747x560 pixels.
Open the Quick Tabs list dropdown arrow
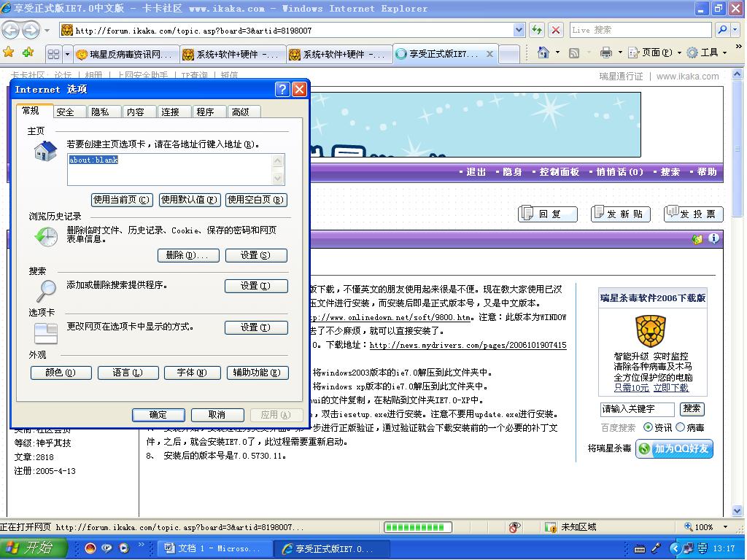click(67, 54)
